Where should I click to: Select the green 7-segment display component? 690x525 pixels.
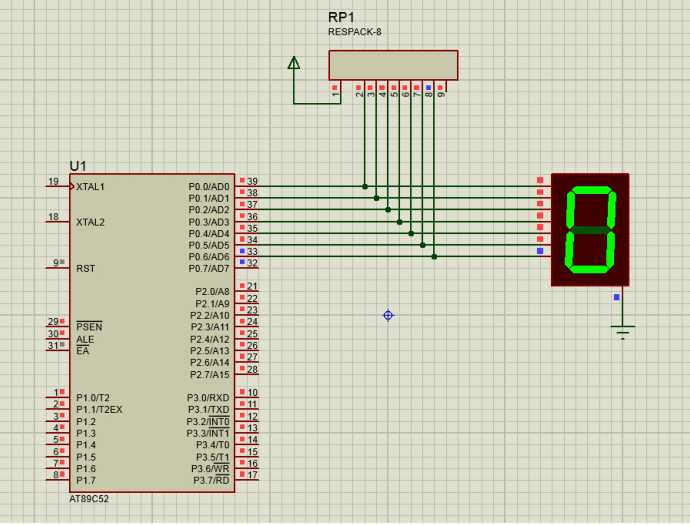tap(590, 229)
